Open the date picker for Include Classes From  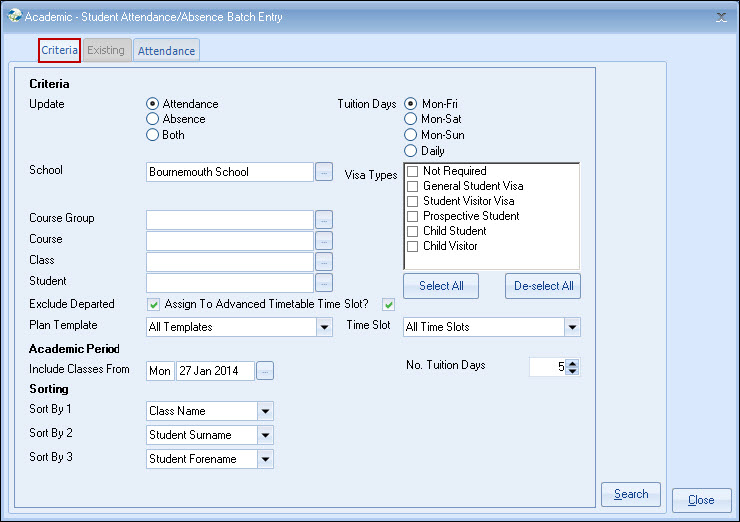click(264, 371)
